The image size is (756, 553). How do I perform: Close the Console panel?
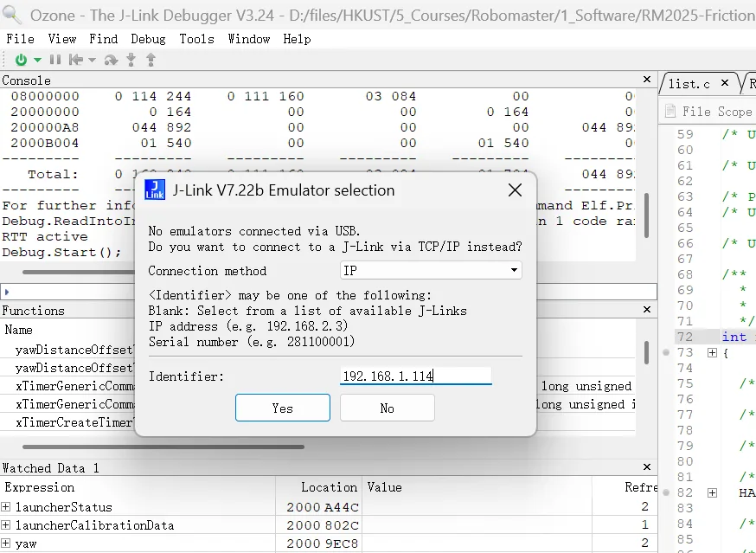pyautogui.click(x=647, y=79)
